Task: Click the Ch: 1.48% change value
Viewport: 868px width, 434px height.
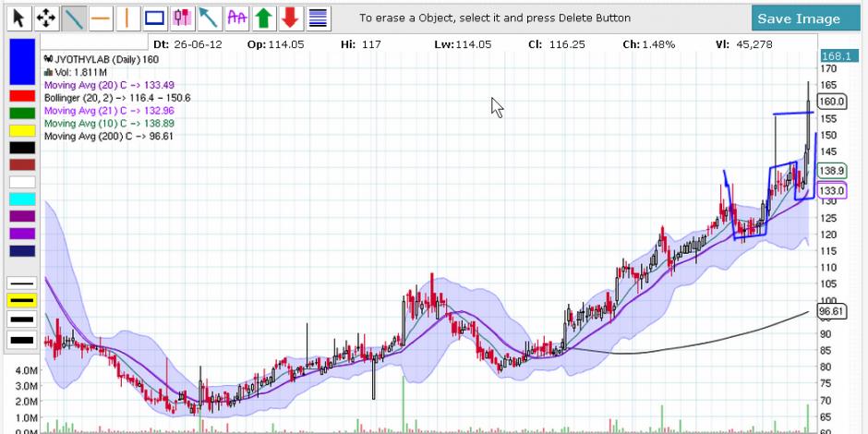Action: point(649,45)
